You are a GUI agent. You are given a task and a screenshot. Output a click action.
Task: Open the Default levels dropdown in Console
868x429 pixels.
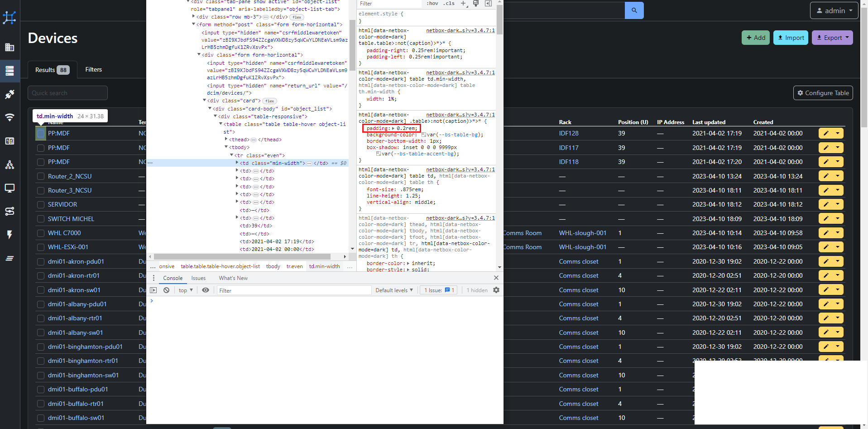point(394,290)
